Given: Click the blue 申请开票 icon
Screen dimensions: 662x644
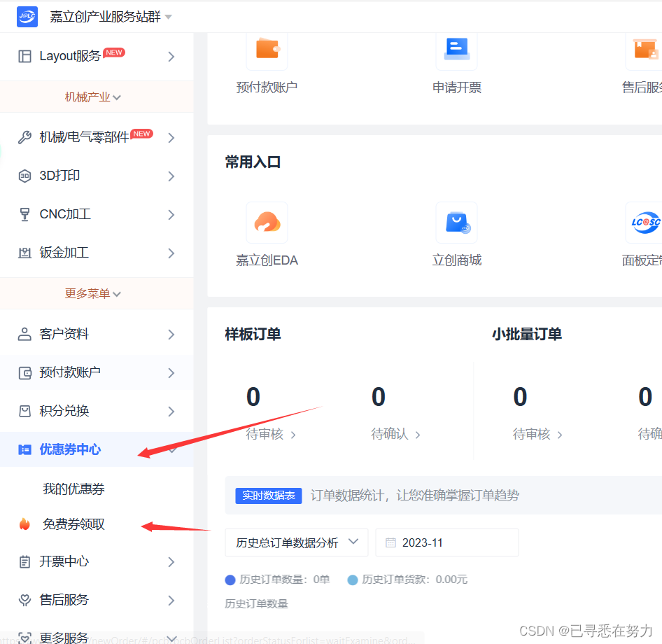Looking at the screenshot, I should [457, 50].
